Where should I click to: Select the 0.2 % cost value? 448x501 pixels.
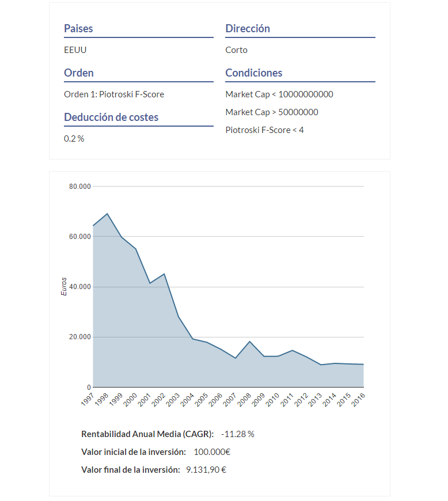(x=74, y=139)
